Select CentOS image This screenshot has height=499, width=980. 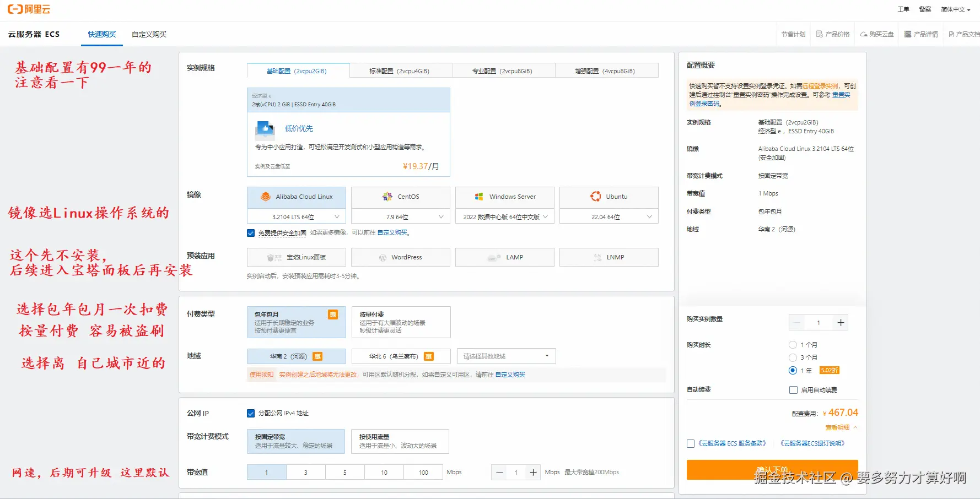pyautogui.click(x=401, y=197)
